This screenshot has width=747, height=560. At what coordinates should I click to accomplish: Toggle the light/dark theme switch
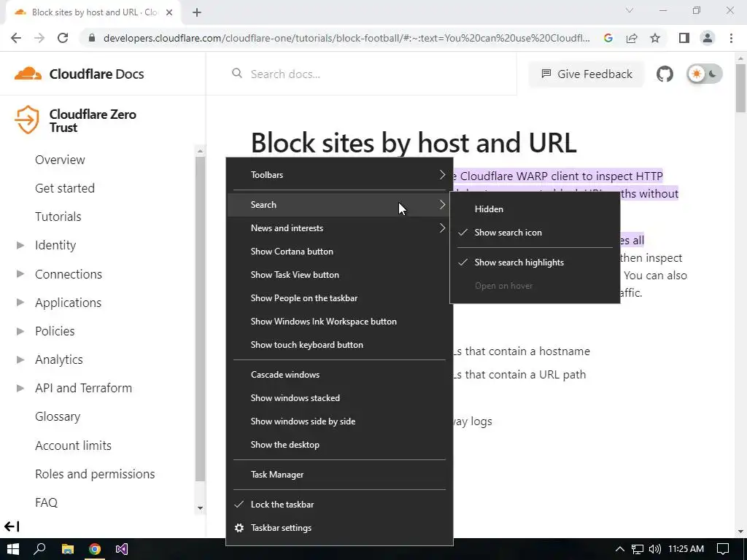point(705,74)
